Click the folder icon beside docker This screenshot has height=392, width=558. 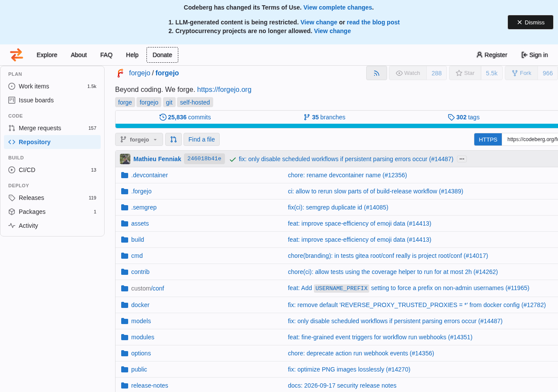(125, 305)
